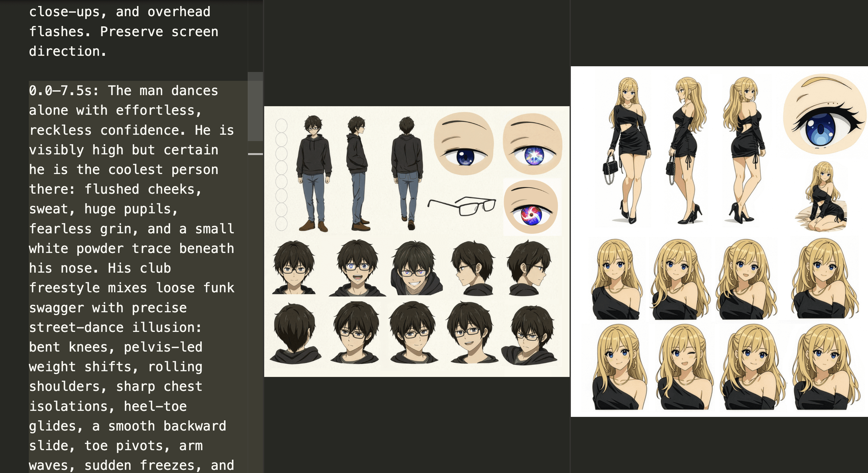868x473 pixels.
Task: Click the line "he is the coolest person"
Action: click(x=124, y=170)
